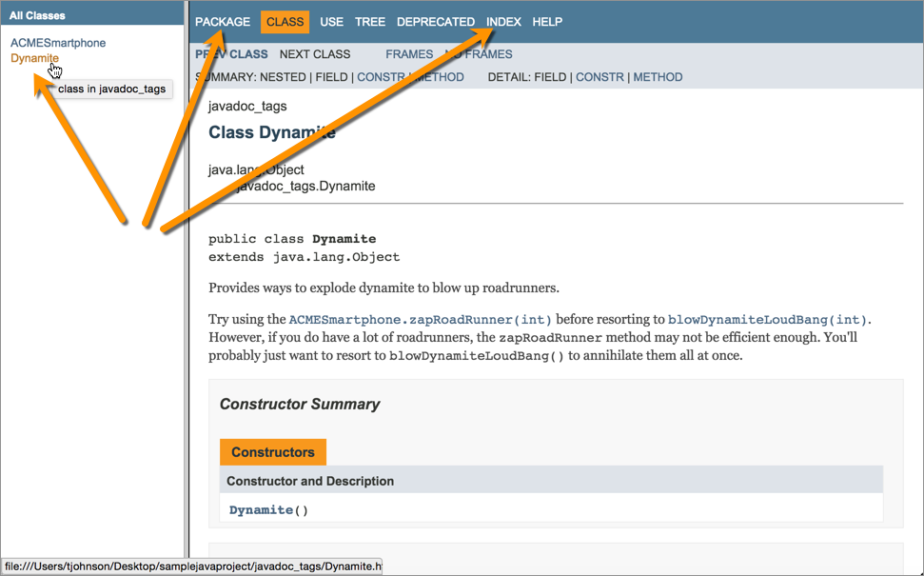Screen dimensions: 924x576
Task: Follow the blowDynamiteLoudBang(int) link
Action: [768, 320]
